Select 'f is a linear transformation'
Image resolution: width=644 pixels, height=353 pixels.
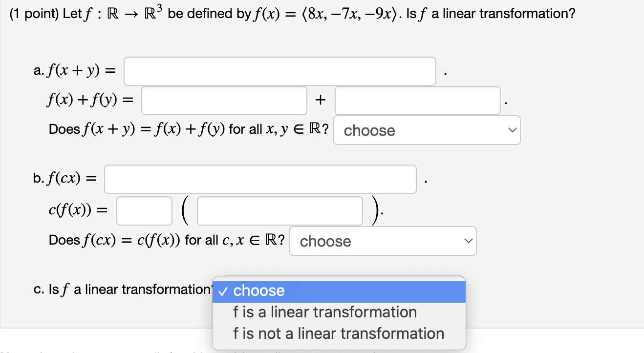coord(325,311)
